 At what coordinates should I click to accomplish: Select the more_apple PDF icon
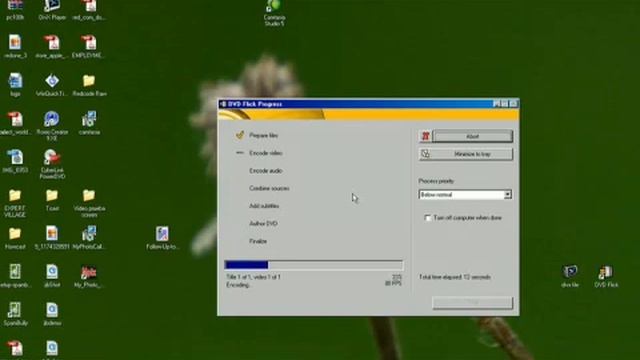coord(52,47)
